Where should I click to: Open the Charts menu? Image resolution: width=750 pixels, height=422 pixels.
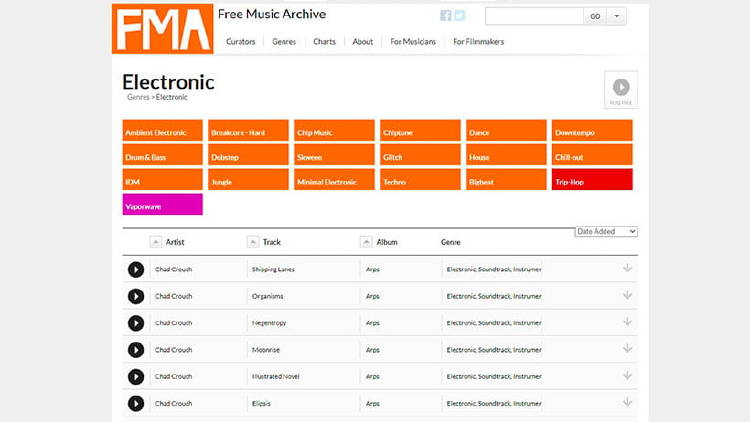coord(324,42)
